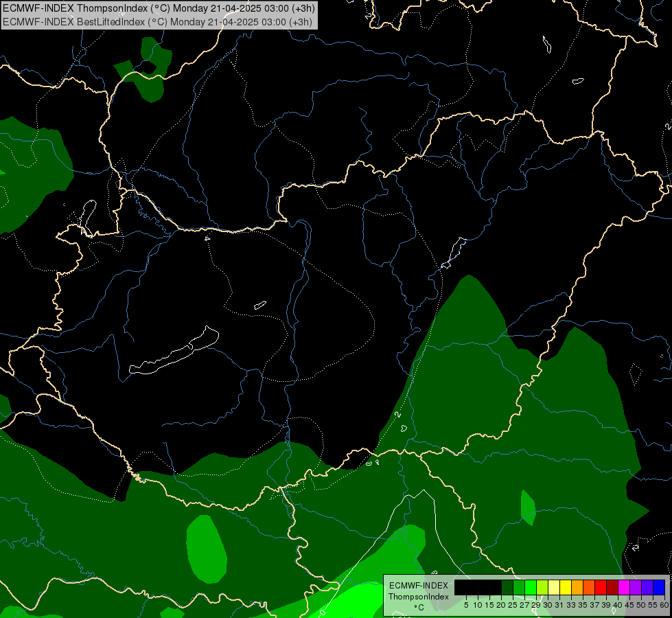Click the legend tick value '5'
Viewport: 672px width, 618px height.
[x=466, y=605]
